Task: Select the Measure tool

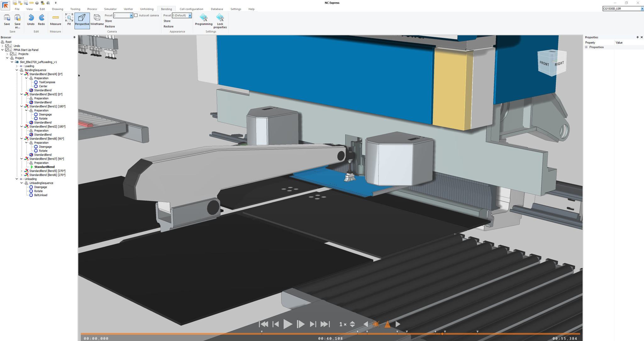Action: click(55, 20)
